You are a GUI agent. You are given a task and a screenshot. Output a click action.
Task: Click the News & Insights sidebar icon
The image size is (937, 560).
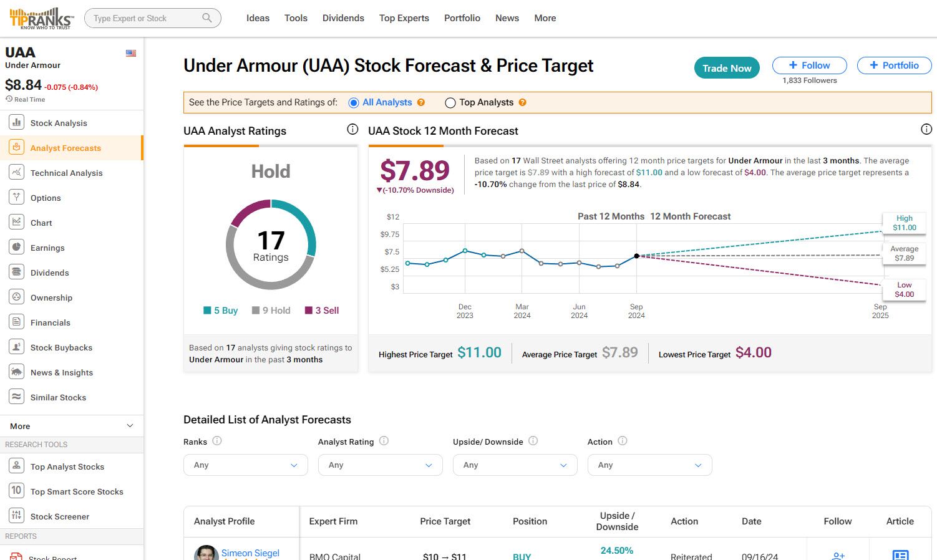point(17,372)
